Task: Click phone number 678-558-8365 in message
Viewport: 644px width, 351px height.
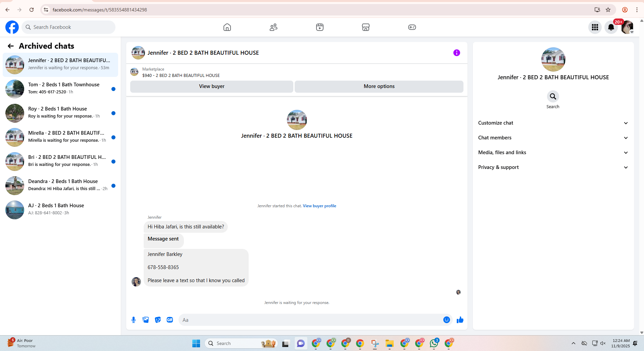Action: click(163, 267)
